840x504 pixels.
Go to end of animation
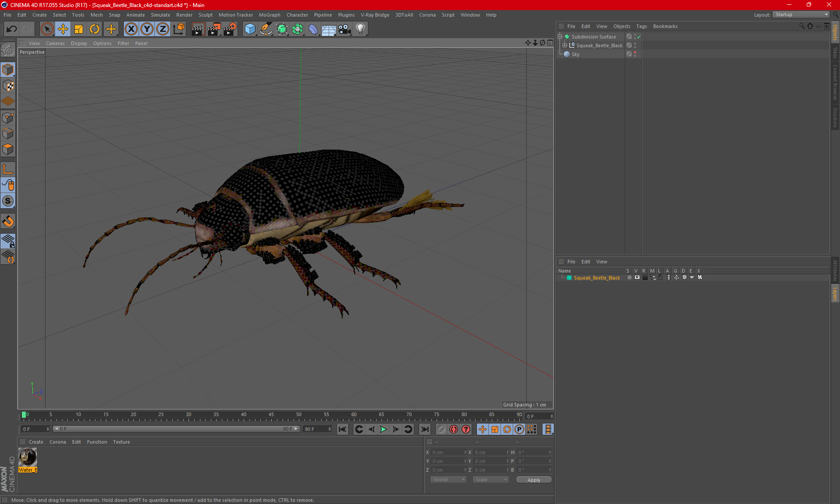424,429
